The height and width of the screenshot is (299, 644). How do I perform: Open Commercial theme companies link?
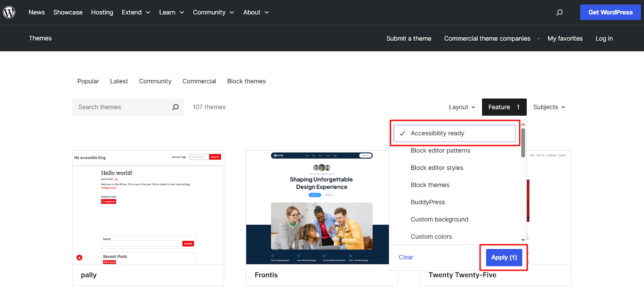click(487, 39)
